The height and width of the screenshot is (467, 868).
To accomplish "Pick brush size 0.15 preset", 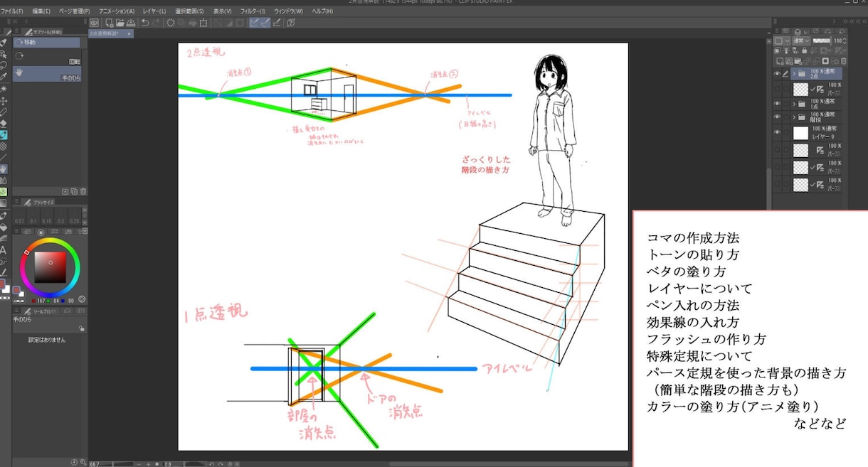I will pos(47,215).
